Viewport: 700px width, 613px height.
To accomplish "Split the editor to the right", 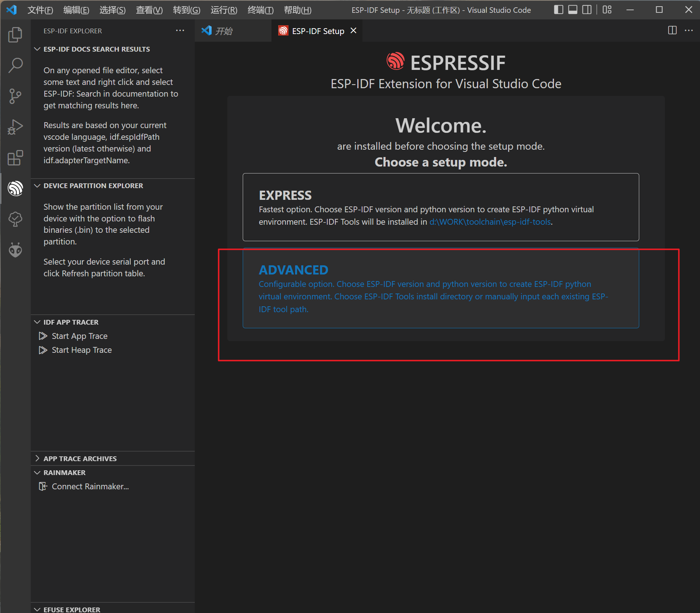I will tap(672, 30).
